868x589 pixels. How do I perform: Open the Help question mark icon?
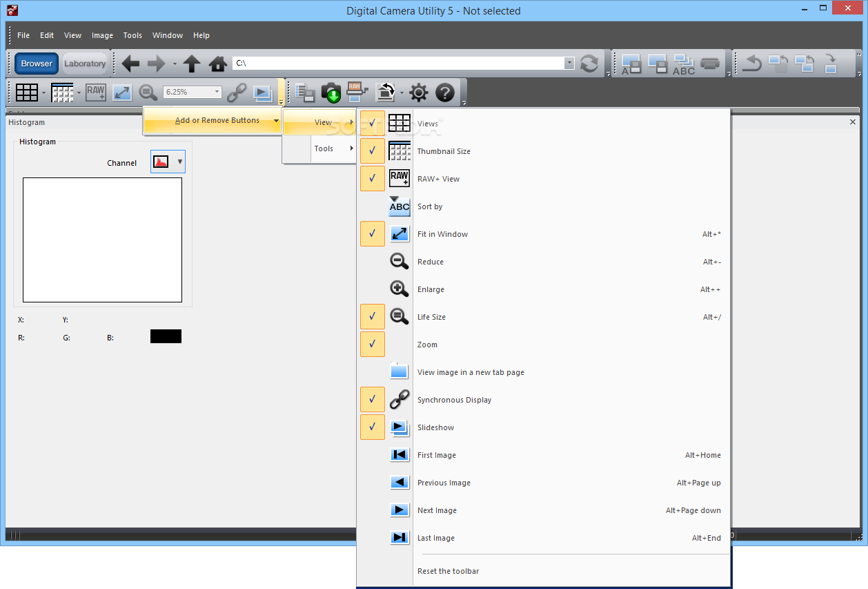[445, 93]
